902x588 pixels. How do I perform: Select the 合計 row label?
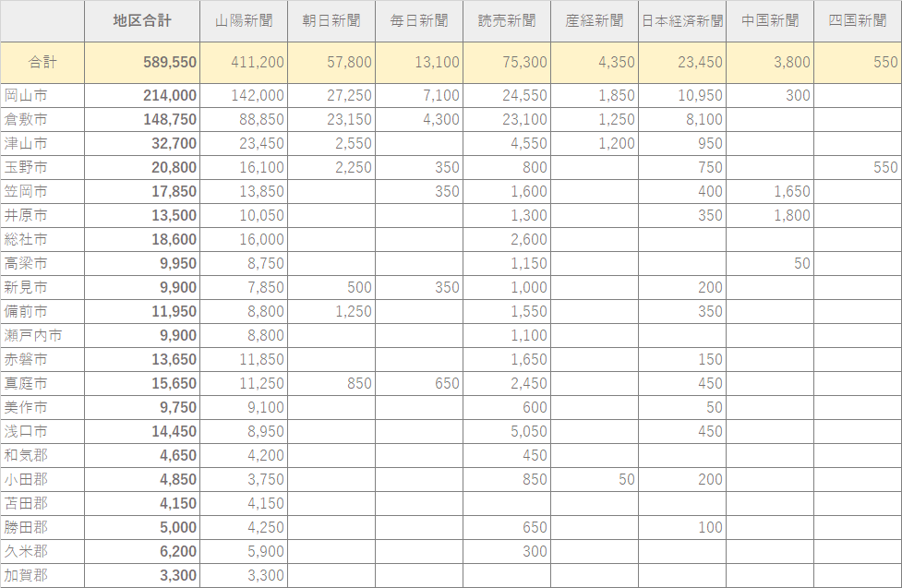pyautogui.click(x=42, y=62)
